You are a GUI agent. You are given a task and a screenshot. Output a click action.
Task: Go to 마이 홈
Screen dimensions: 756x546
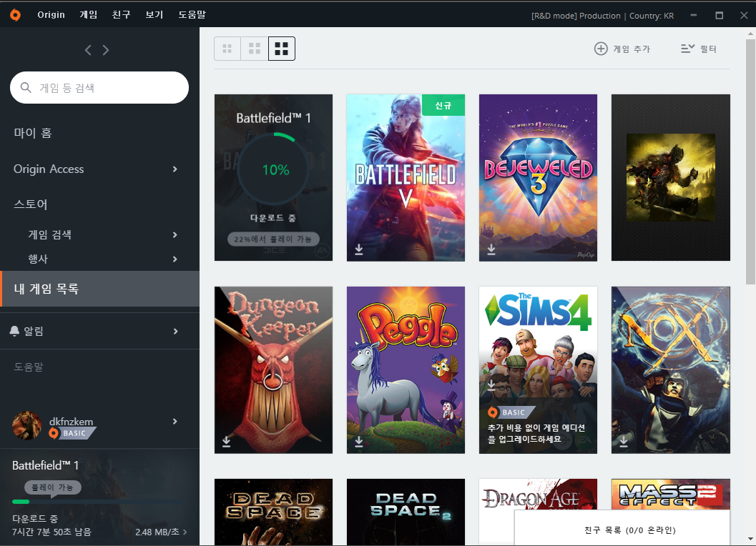tap(33, 133)
